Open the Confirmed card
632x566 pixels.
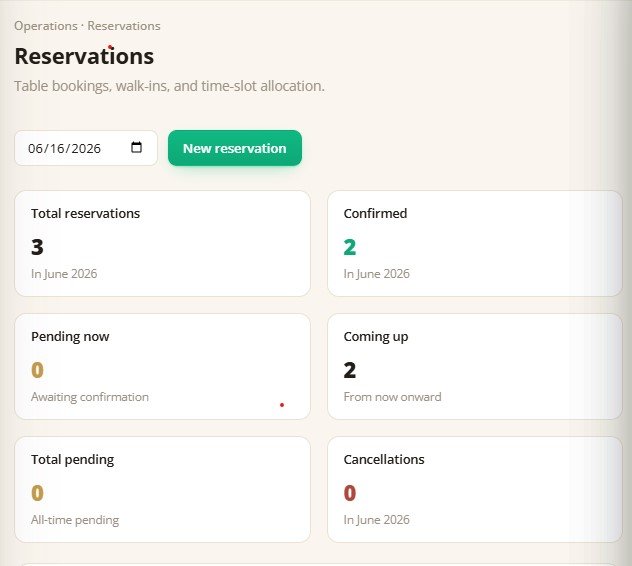[x=475, y=243]
